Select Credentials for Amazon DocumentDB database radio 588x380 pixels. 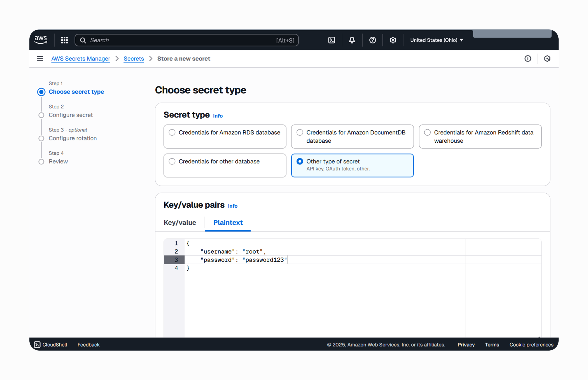[300, 132]
